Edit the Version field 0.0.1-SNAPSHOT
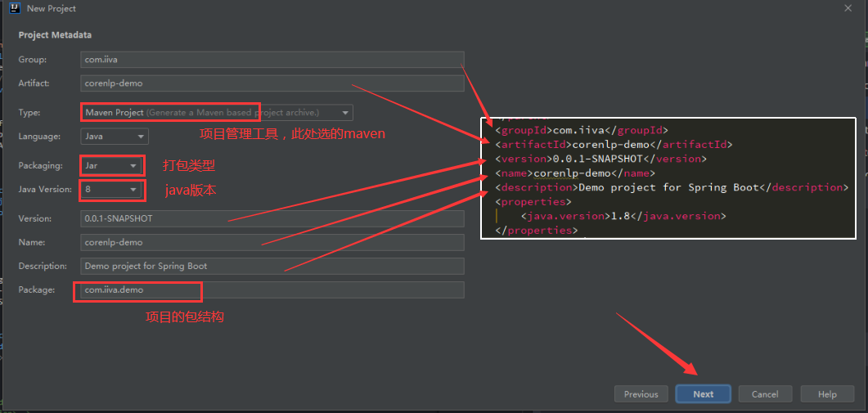This screenshot has width=868, height=413. coord(272,218)
